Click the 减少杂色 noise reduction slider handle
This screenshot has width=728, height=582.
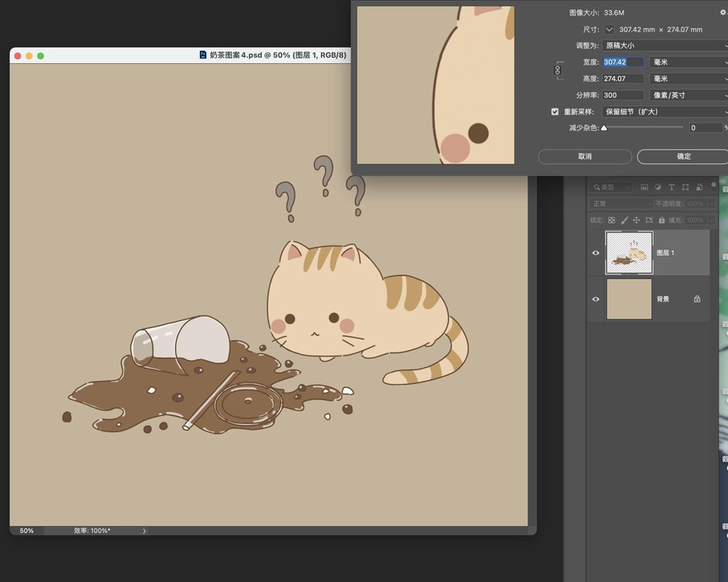[604, 128]
